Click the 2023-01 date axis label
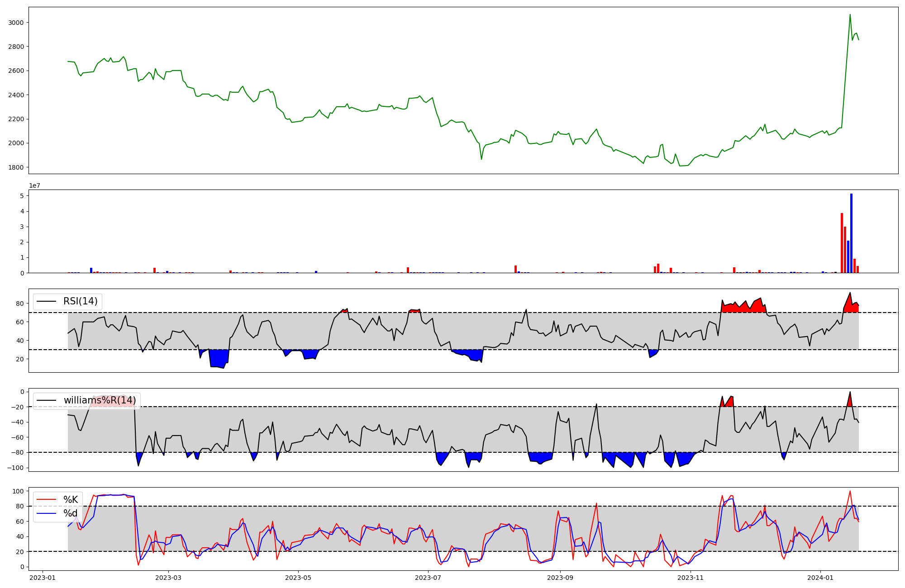Viewport: 905px width, 588px height. tap(43, 577)
